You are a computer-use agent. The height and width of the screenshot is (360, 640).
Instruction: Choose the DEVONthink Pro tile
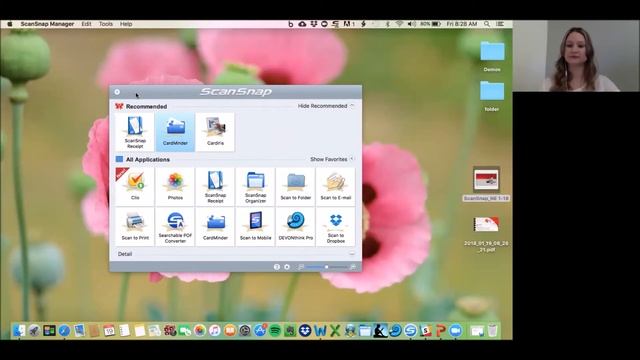[296, 227]
